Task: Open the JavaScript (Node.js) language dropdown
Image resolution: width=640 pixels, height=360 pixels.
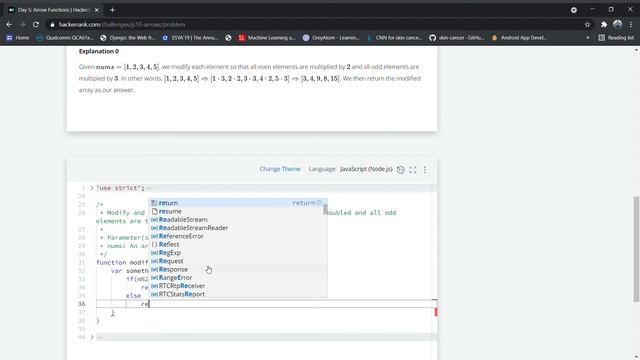Action: [x=366, y=169]
